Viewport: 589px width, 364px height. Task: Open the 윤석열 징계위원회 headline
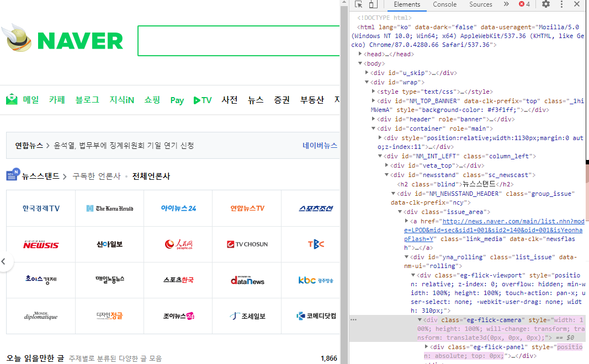tap(124, 146)
